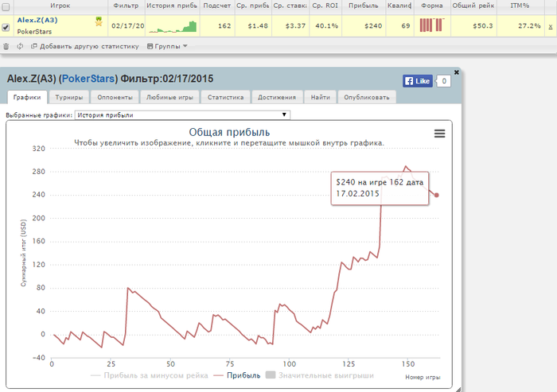Click the trash delete icon
This screenshot has height=392, width=557.
tap(6, 46)
